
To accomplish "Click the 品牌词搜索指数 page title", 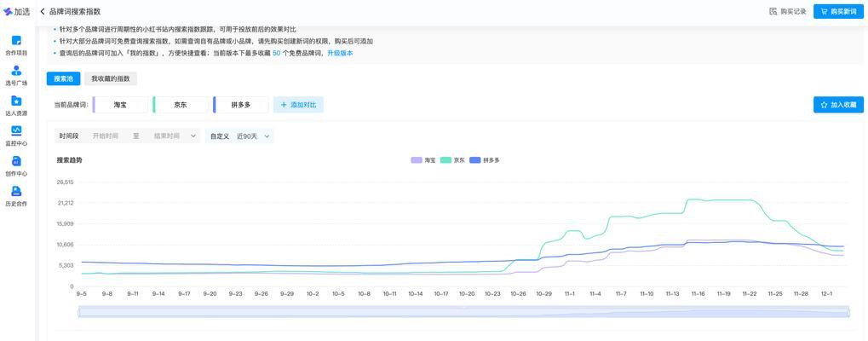I will 75,12.
